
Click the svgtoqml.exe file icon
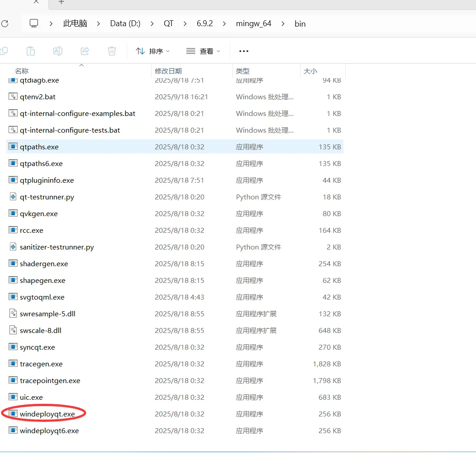tap(13, 297)
